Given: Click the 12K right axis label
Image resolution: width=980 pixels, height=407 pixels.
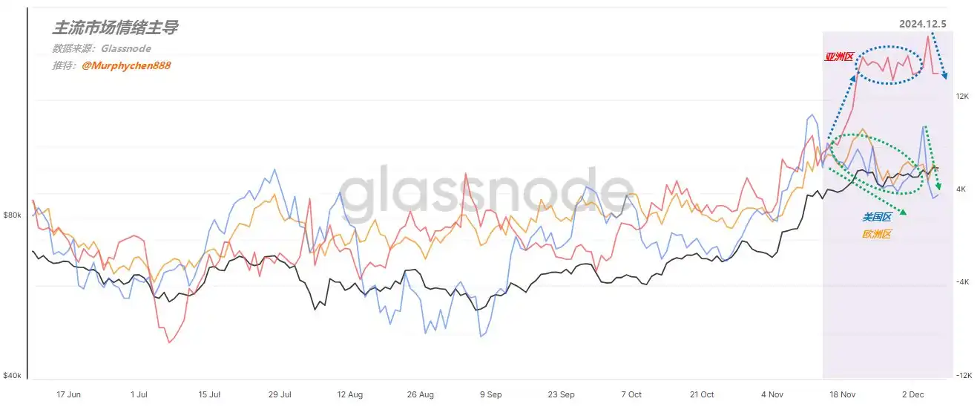Looking at the screenshot, I should click(x=962, y=96).
